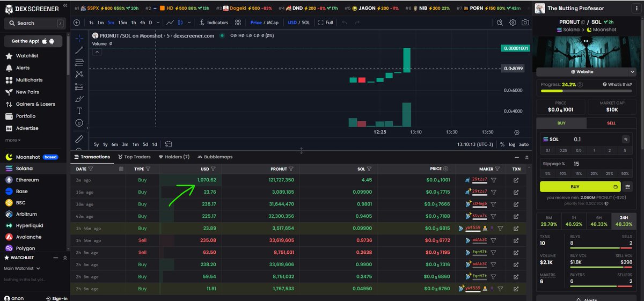Click the Full screen chart button
The width and height of the screenshot is (644, 301).
[326, 23]
